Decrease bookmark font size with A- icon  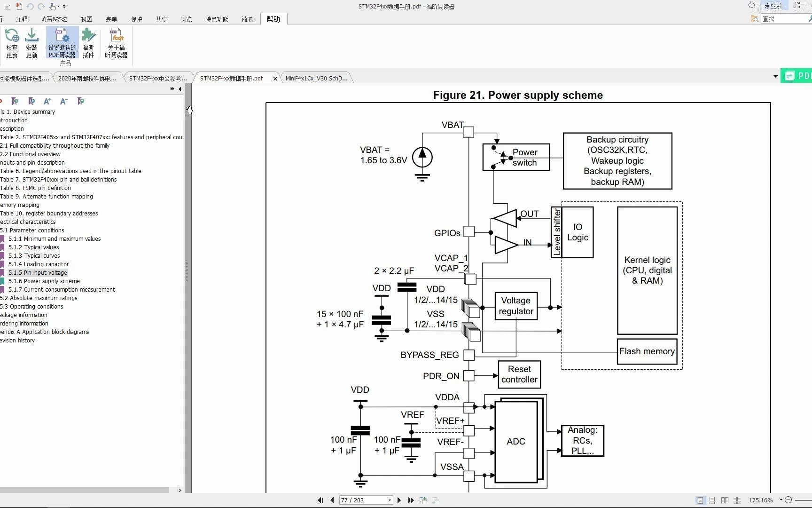pos(64,101)
